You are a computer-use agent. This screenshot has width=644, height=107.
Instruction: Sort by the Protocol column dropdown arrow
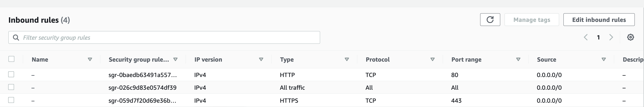click(x=433, y=59)
